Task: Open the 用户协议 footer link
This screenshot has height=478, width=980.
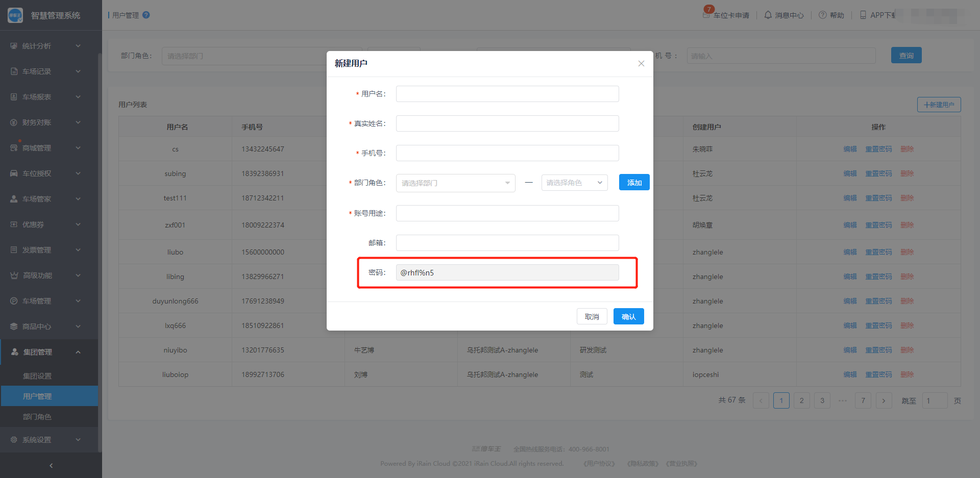Action: (599, 464)
